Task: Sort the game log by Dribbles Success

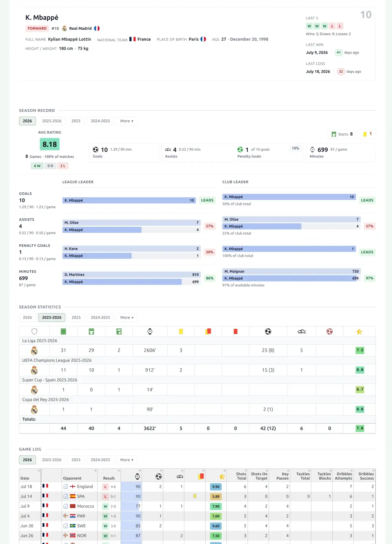Action: pyautogui.click(x=365, y=476)
